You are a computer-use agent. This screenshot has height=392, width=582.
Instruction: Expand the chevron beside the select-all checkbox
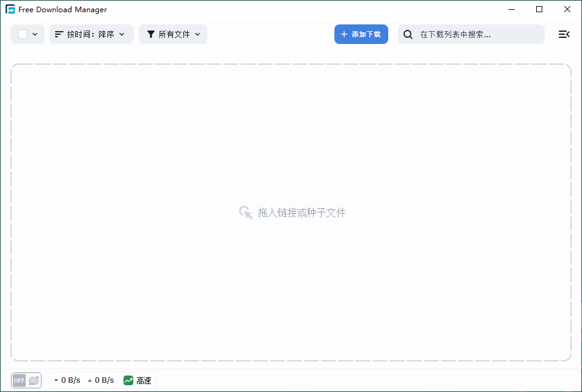(35, 34)
